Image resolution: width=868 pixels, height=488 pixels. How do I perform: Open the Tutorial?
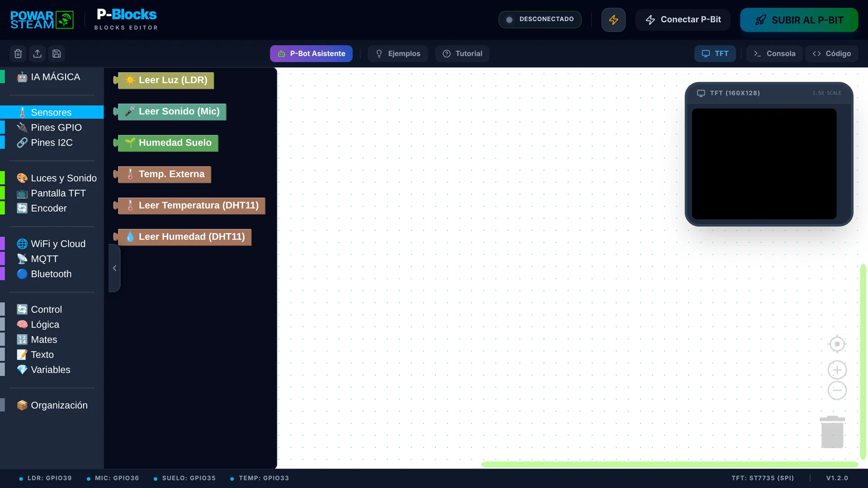462,54
